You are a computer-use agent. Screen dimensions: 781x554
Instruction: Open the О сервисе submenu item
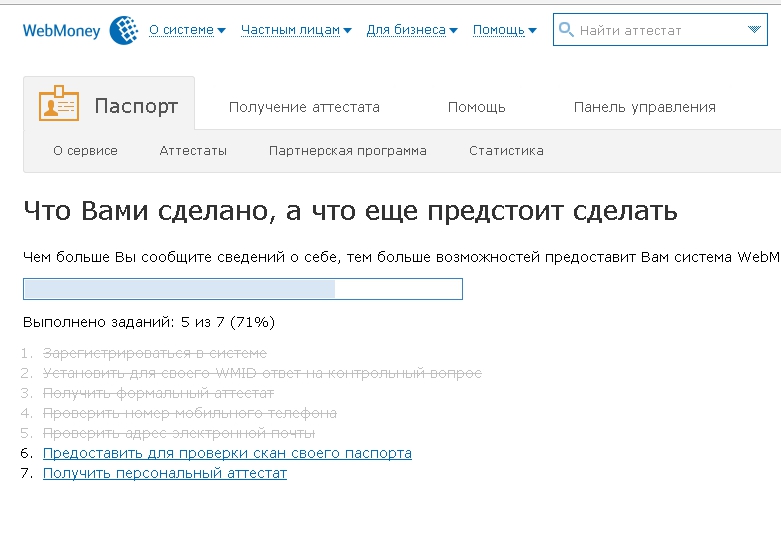(x=86, y=150)
